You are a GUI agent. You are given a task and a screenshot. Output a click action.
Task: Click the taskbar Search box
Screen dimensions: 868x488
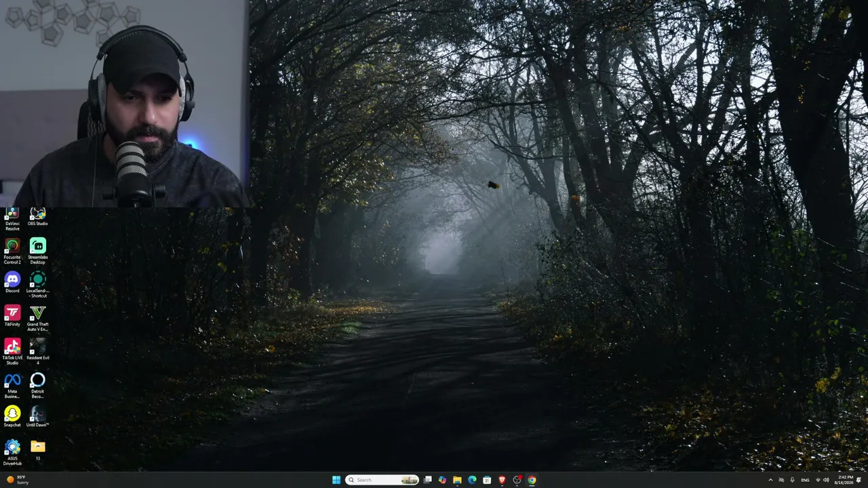coord(382,480)
